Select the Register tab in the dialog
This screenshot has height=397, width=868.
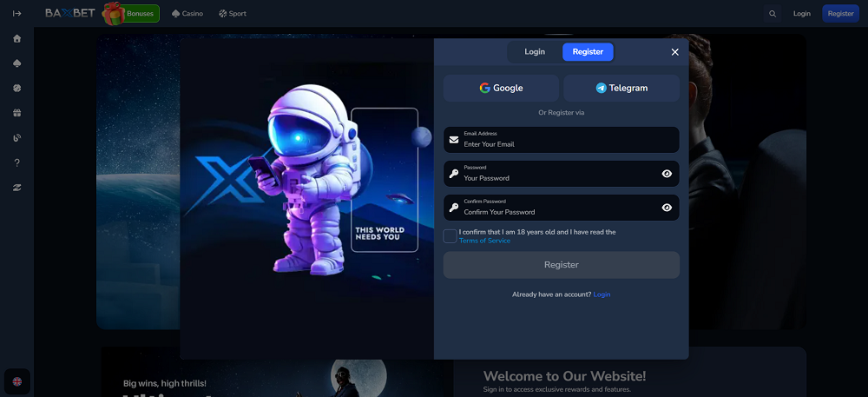[588, 52]
